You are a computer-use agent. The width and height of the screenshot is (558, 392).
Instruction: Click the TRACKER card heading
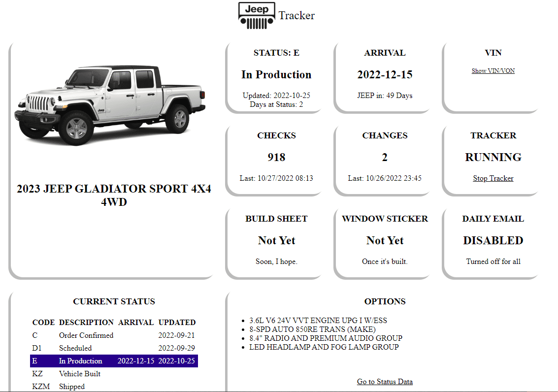(x=493, y=135)
